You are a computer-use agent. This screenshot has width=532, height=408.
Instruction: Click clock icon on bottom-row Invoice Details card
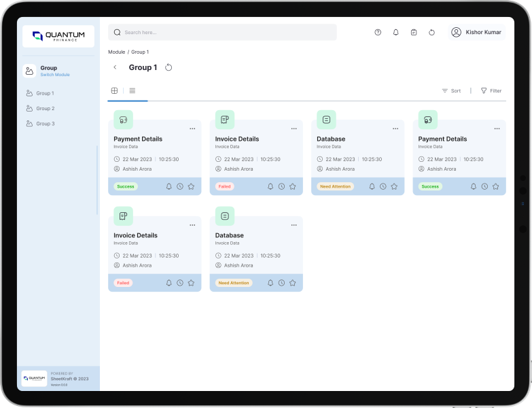[180, 283]
